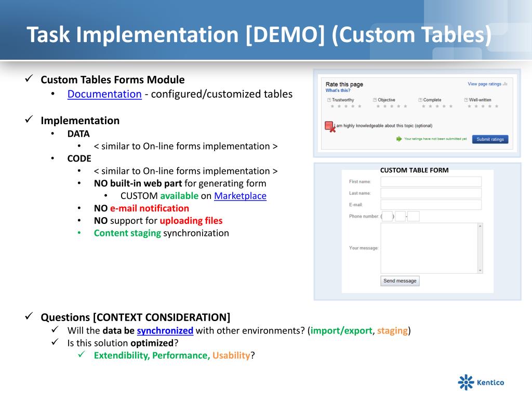Click the red X mark icon
Viewport: 532px width, 399px height.
point(333,129)
